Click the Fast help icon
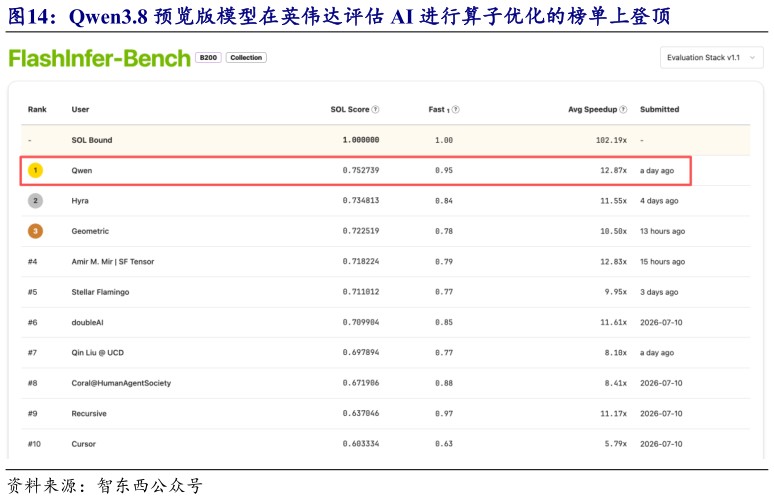 tap(456, 110)
